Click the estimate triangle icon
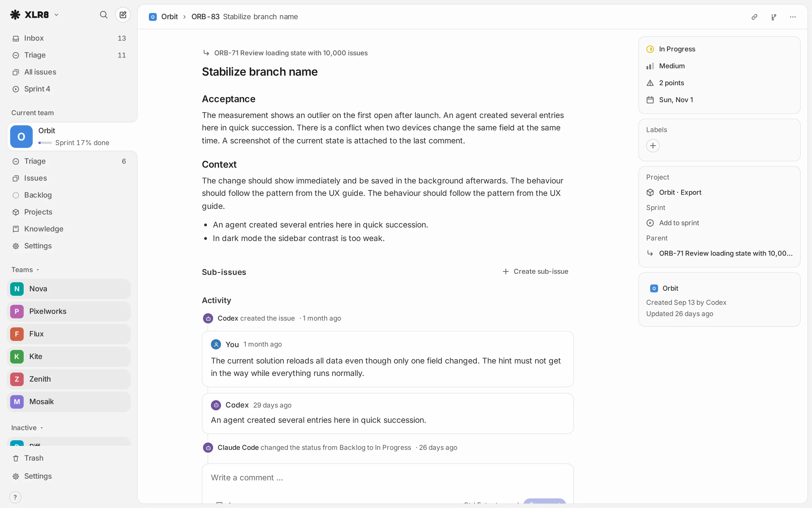812x508 pixels. [650, 83]
